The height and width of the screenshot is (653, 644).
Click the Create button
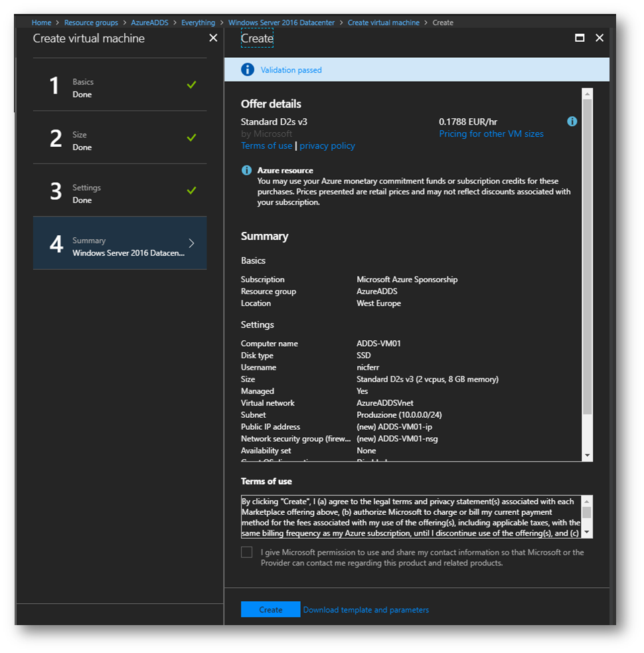coord(271,609)
